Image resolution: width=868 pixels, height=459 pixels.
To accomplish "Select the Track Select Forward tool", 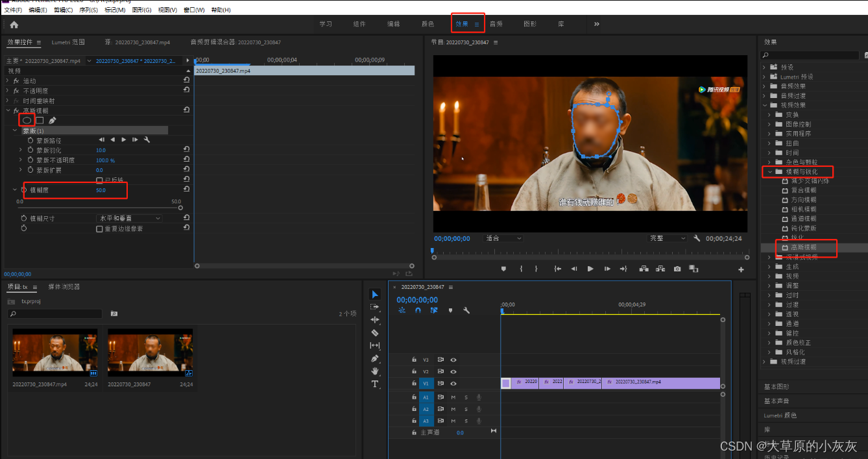I will 375,306.
